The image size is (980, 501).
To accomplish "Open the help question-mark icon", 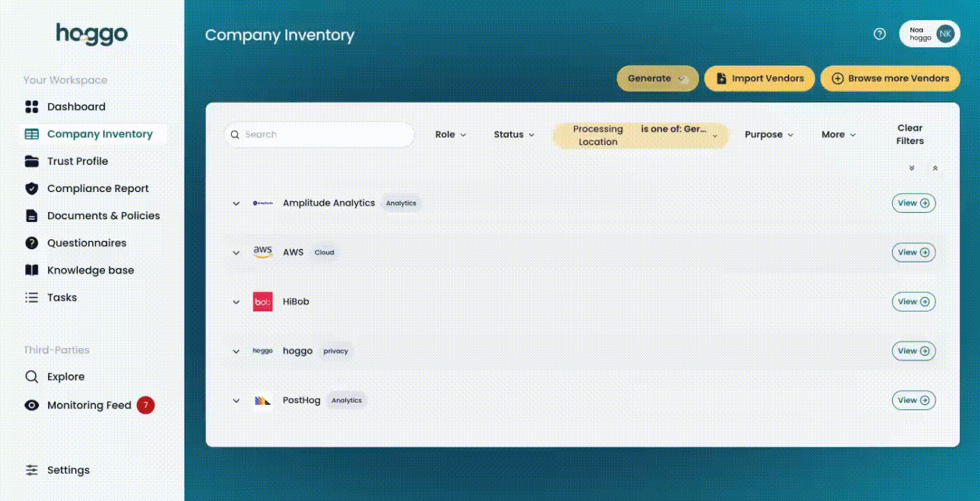I will pyautogui.click(x=880, y=34).
